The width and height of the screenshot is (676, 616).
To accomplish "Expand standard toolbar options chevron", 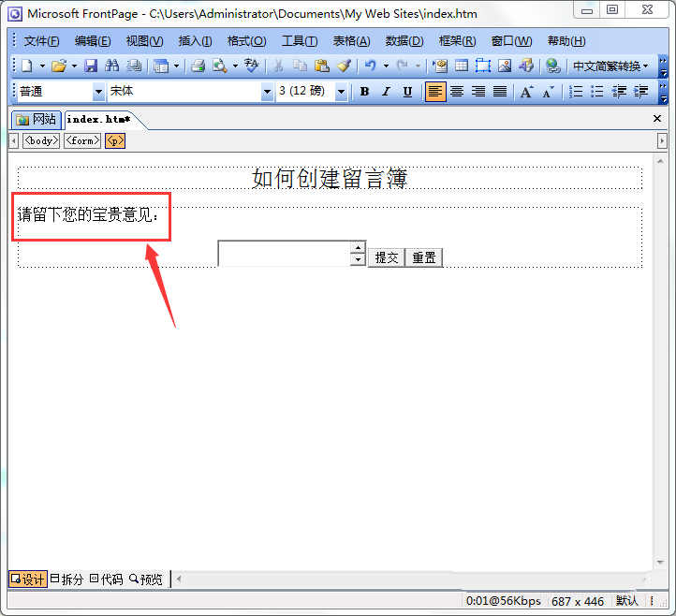I will point(664,66).
